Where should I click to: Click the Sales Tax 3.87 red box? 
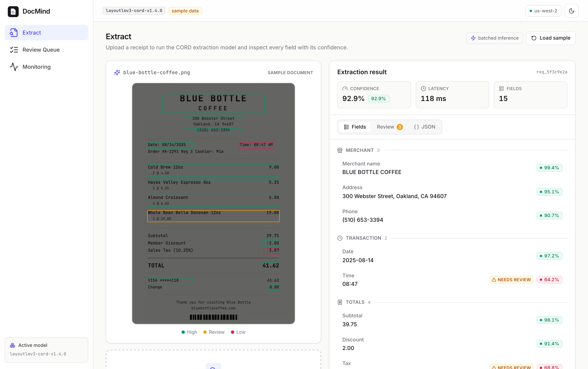pyautogui.click(x=271, y=251)
